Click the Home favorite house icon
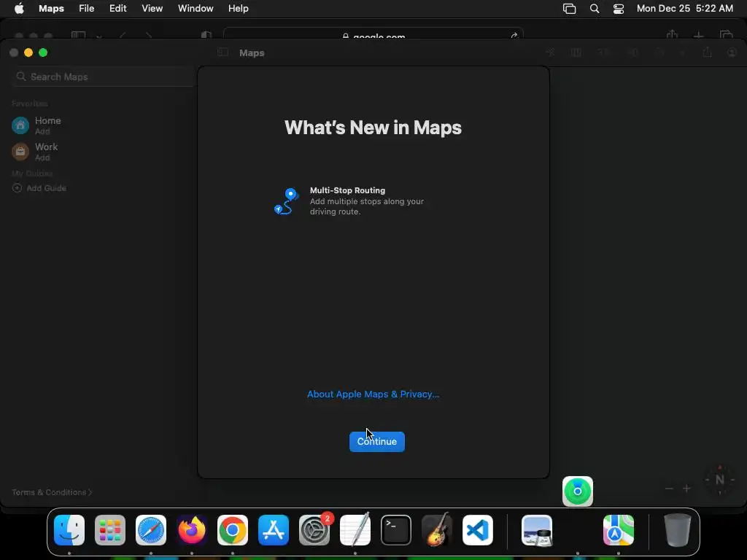Image resolution: width=747 pixels, height=560 pixels. tap(20, 125)
